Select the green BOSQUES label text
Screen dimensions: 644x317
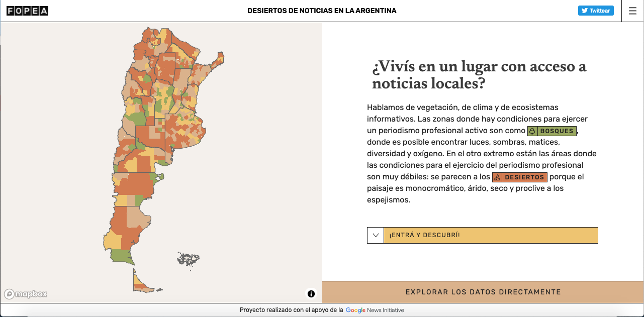click(557, 131)
